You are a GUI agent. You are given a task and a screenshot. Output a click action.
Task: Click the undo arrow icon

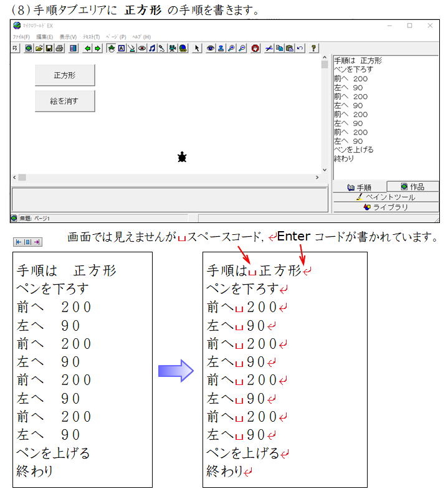point(300,48)
